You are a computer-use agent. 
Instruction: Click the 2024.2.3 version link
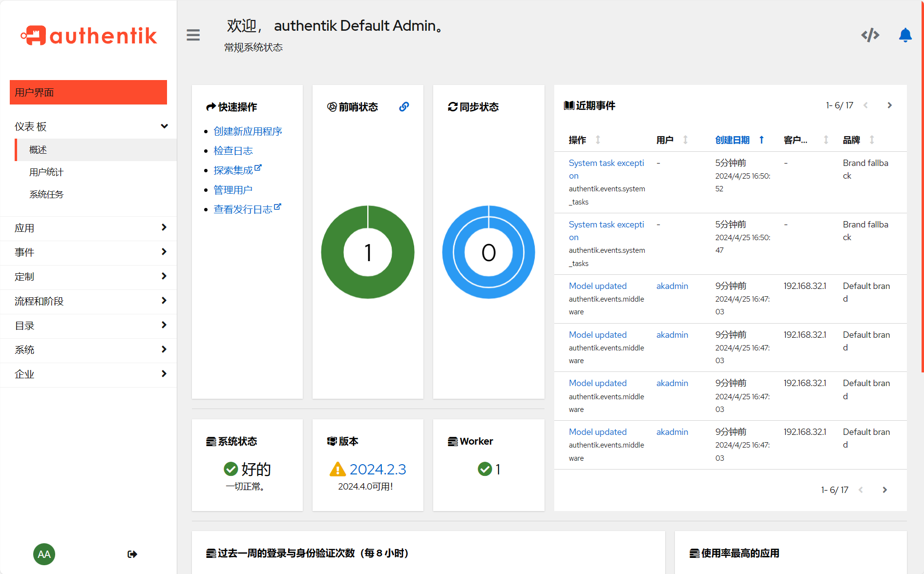[x=378, y=470]
